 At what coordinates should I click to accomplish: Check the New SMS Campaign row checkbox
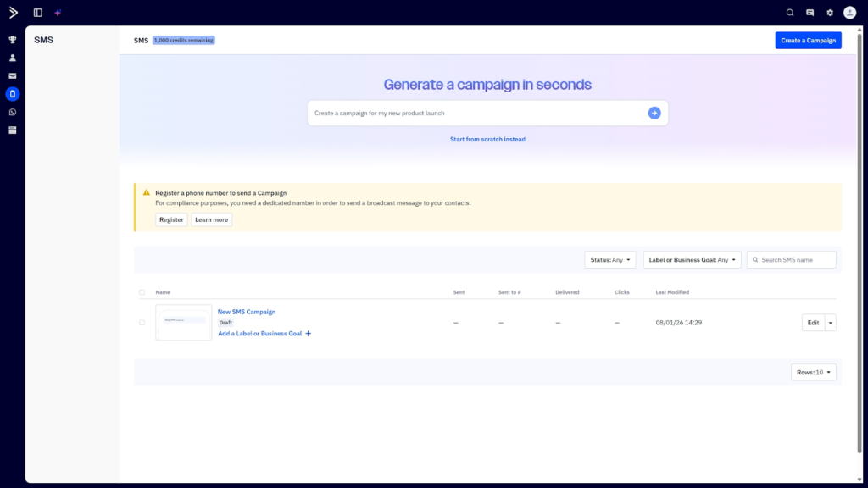tap(142, 322)
